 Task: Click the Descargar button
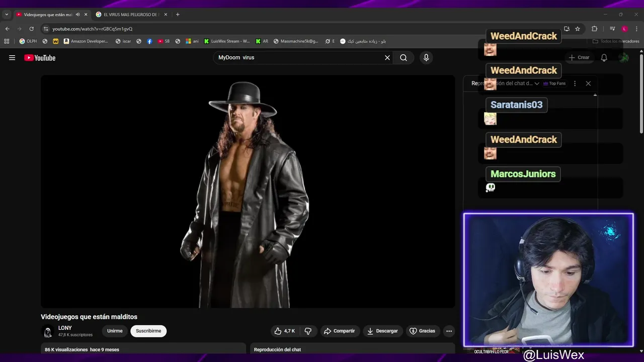click(382, 331)
